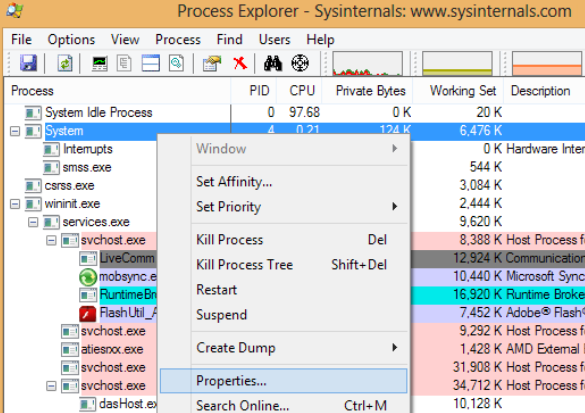Screen dimensions: 585x413
Task: Click the Properties toolbar icon
Action: coord(212,63)
